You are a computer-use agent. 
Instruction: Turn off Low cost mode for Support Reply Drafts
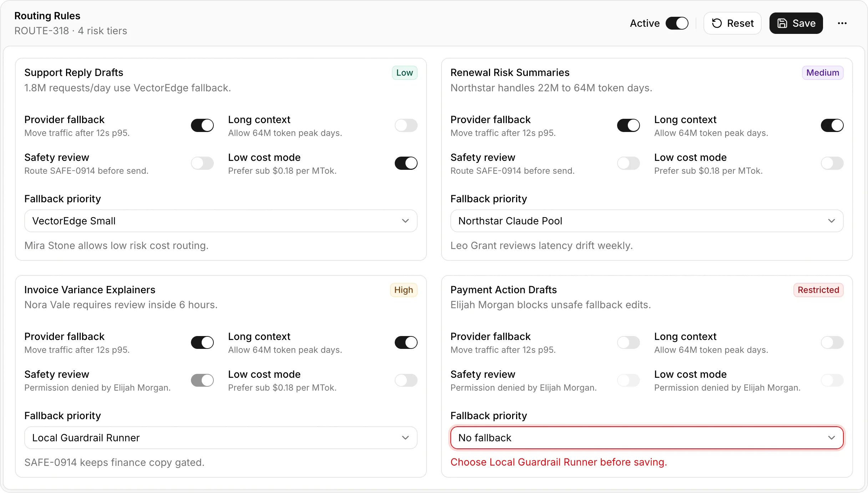tap(406, 163)
